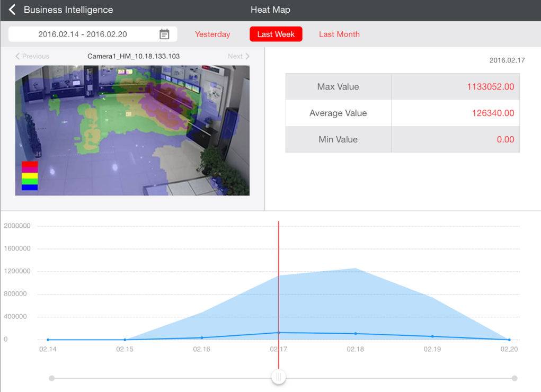
Task: Tap the back arrow to Business Intelligence
Action: click(x=12, y=10)
